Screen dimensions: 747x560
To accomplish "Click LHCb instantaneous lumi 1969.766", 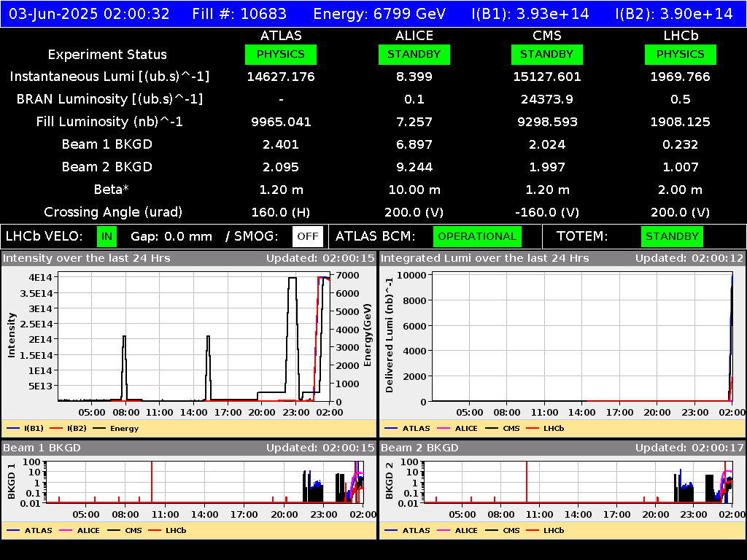I will tap(681, 77).
